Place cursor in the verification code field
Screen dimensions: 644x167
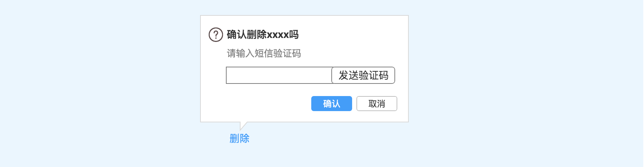(279, 75)
